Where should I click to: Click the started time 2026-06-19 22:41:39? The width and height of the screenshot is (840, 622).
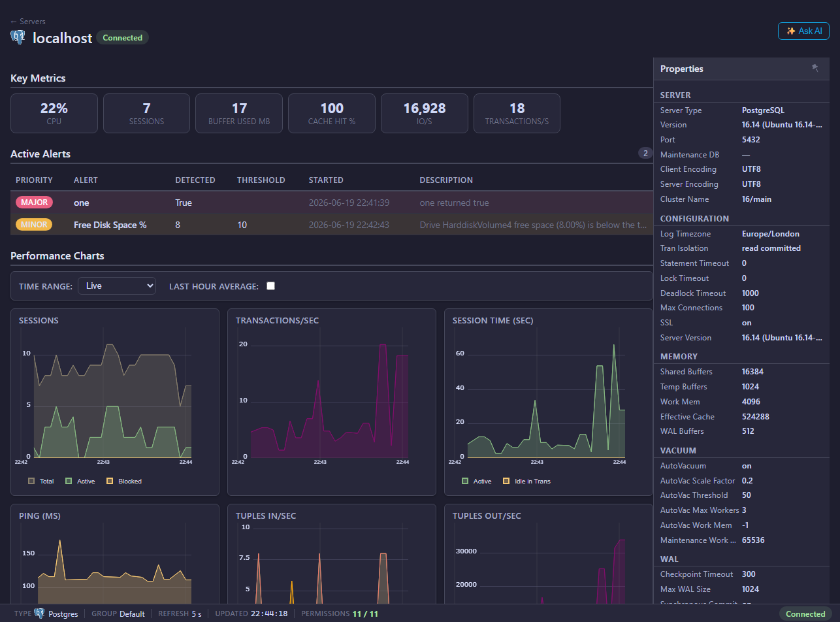(349, 203)
